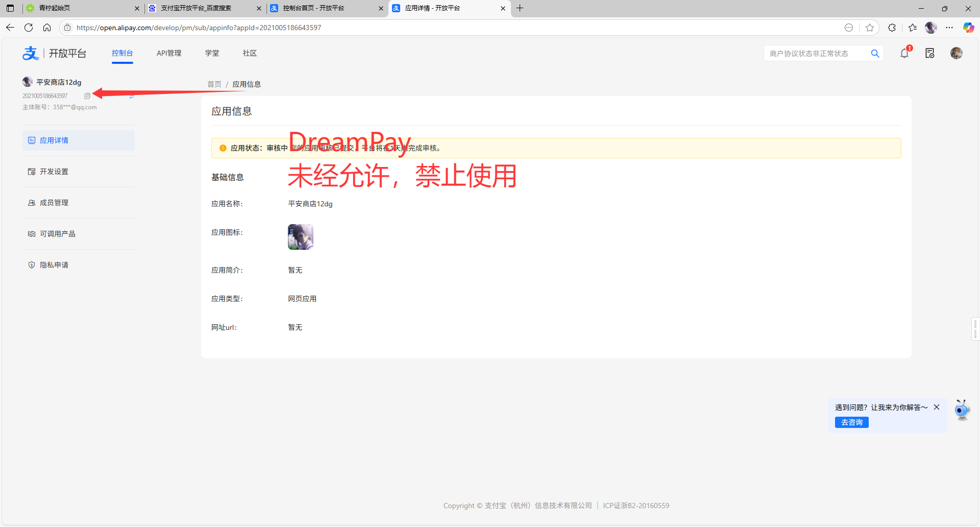Open the API管理 navigation menu
980x527 pixels.
[x=169, y=53]
